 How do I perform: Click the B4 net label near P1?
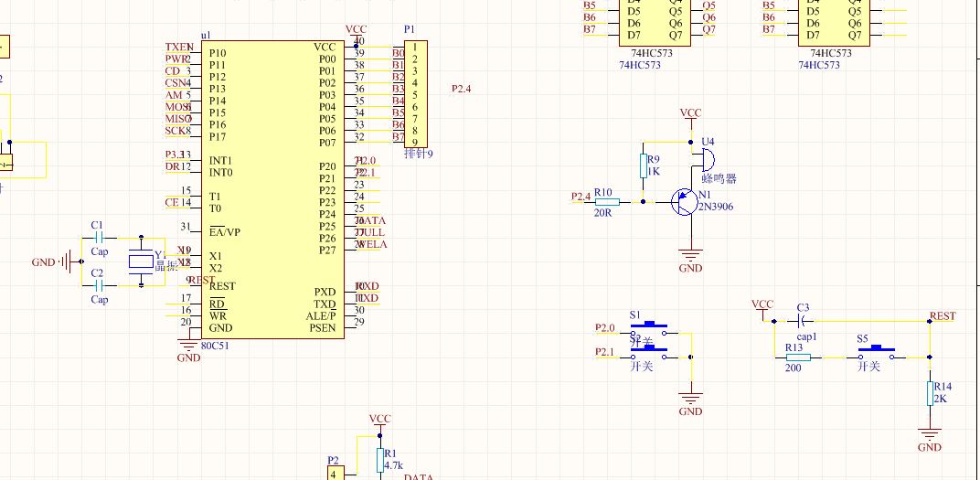pos(399,101)
